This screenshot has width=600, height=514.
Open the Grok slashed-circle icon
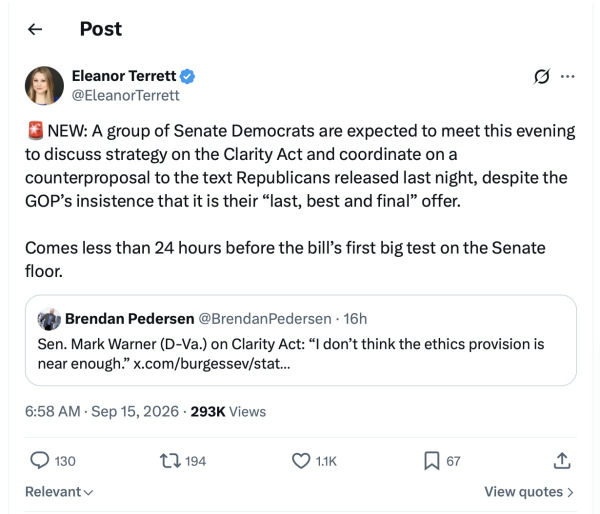coord(541,77)
